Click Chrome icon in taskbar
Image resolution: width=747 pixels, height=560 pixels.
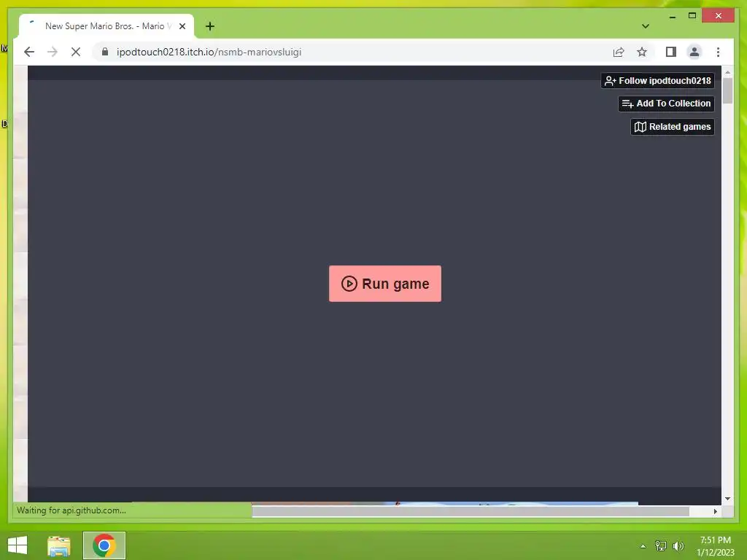click(104, 545)
